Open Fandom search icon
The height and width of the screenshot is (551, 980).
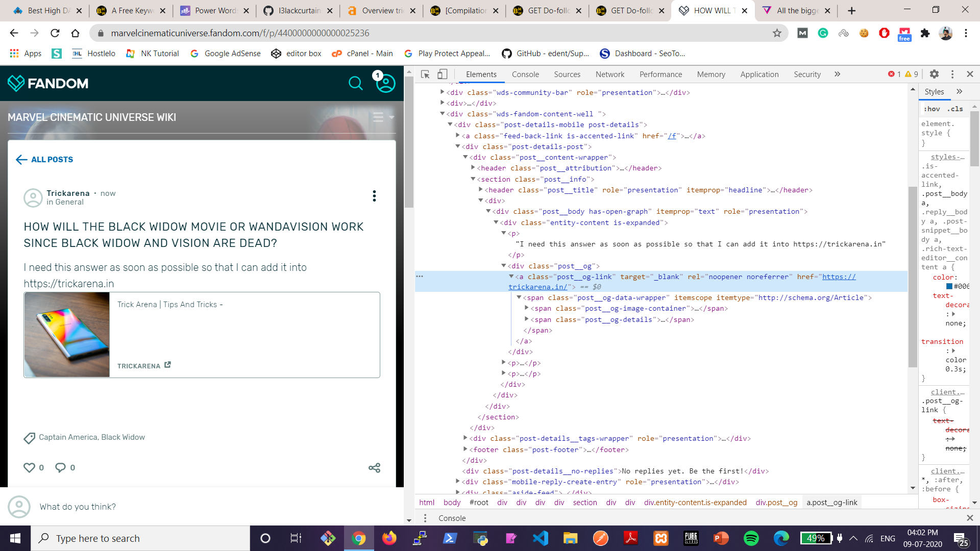355,83
